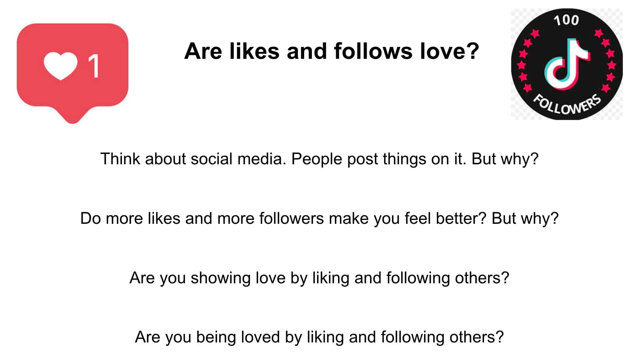
Task: Click the word "Are" starting the bold title
Action: (x=203, y=51)
